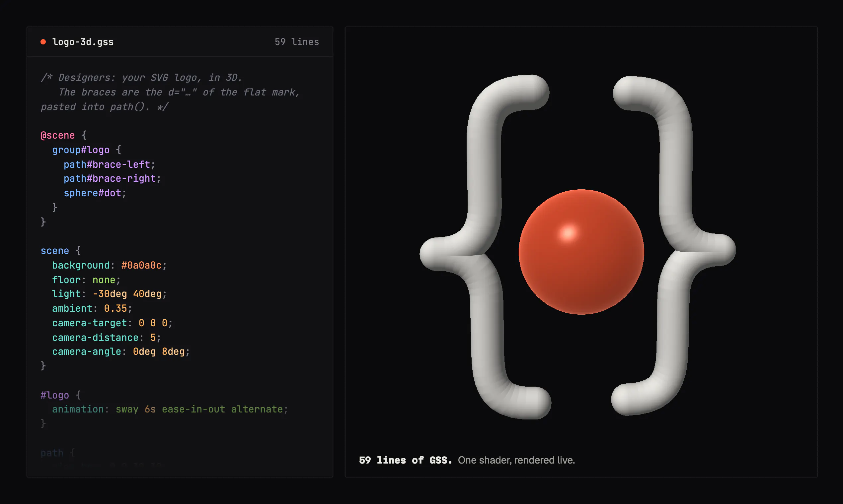Click the red sphere in the render
This screenshot has height=504, width=843.
pos(581,252)
